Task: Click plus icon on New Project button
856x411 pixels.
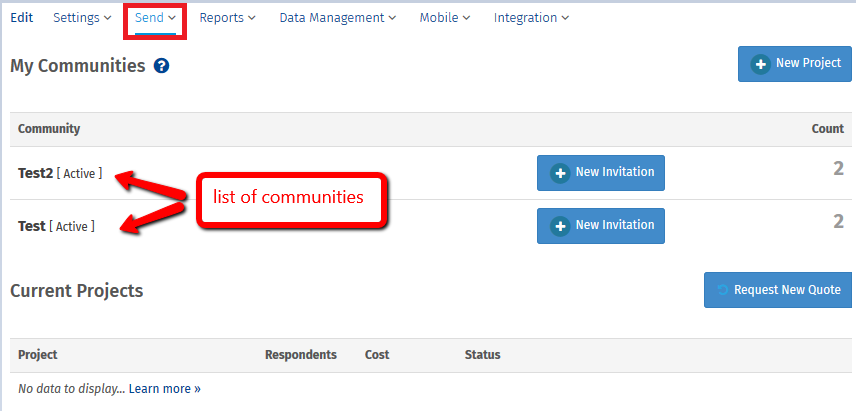Action: (760, 64)
